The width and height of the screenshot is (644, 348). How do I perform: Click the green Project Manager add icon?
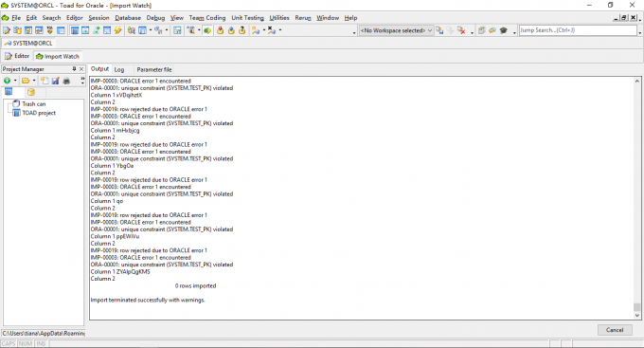pos(7,81)
